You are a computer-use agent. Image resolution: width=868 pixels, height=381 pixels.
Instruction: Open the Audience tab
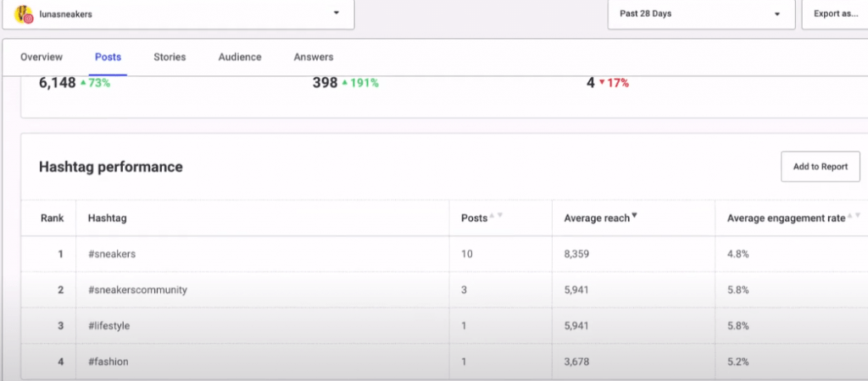[x=240, y=57]
